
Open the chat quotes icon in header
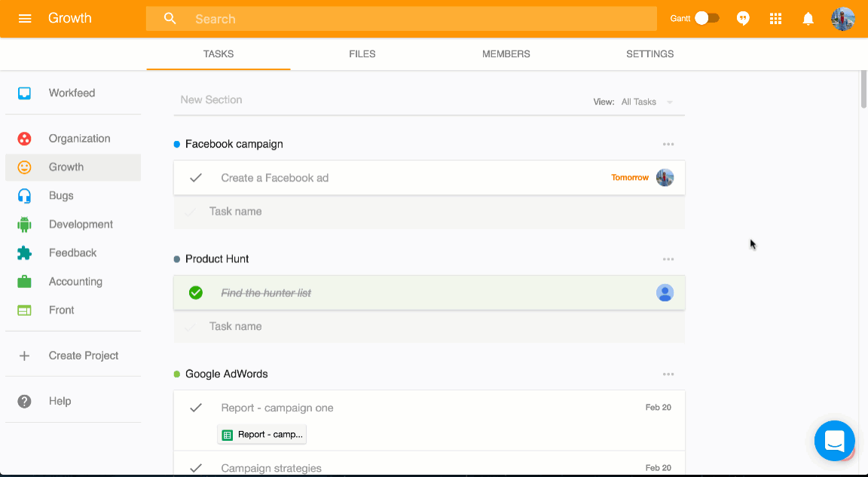(x=743, y=19)
